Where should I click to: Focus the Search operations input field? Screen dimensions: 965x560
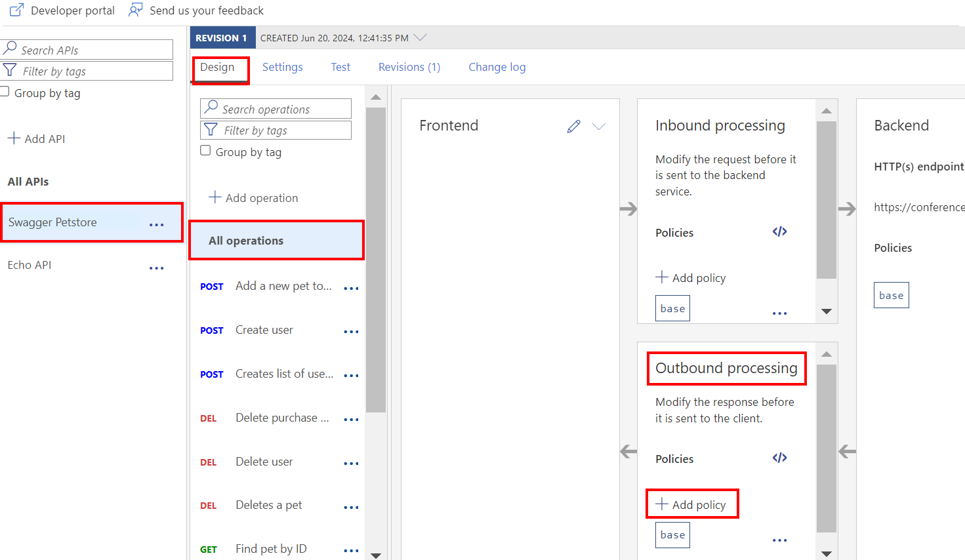click(x=276, y=109)
